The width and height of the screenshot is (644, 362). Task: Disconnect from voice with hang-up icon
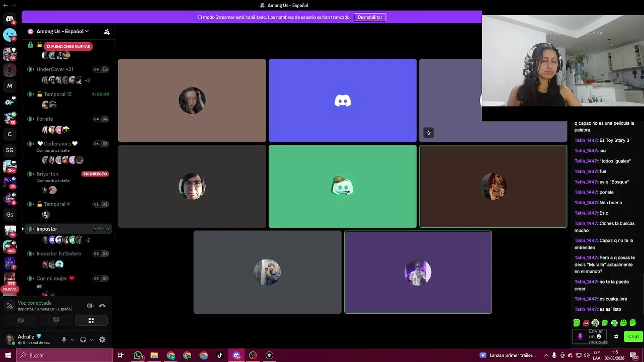coord(102,306)
